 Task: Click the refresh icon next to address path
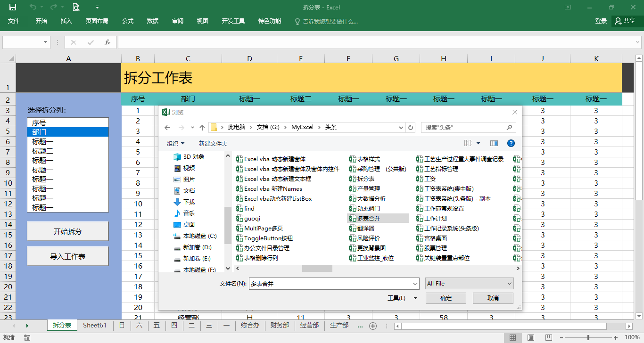(x=411, y=127)
